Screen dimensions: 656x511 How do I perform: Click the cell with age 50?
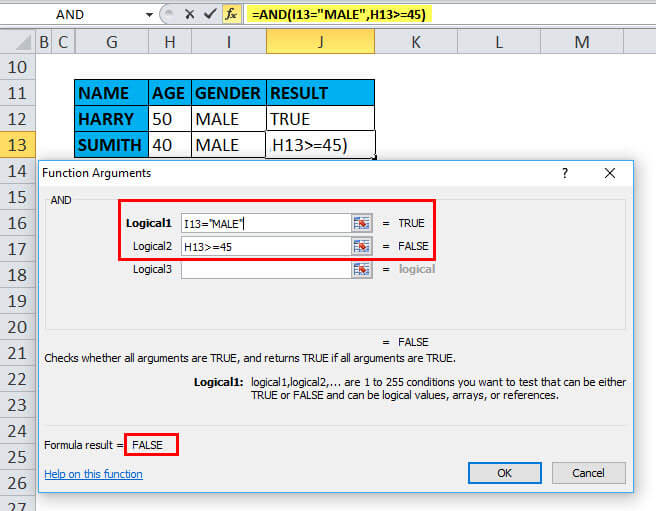pos(170,119)
